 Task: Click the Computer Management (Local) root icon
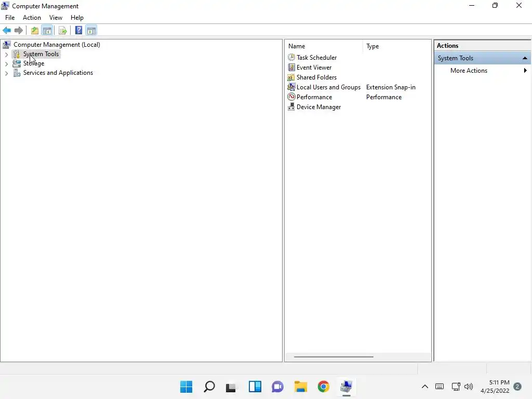6,45
